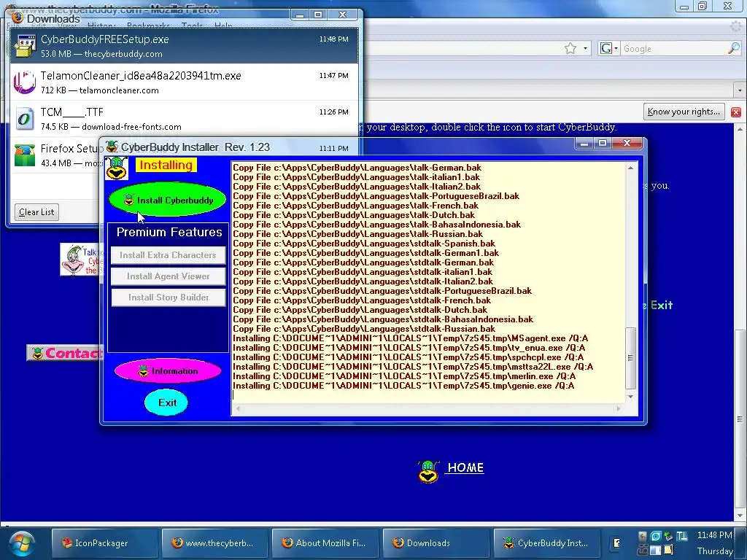The image size is (747, 560).
Task: Click the pink Information button
Action: click(x=168, y=371)
